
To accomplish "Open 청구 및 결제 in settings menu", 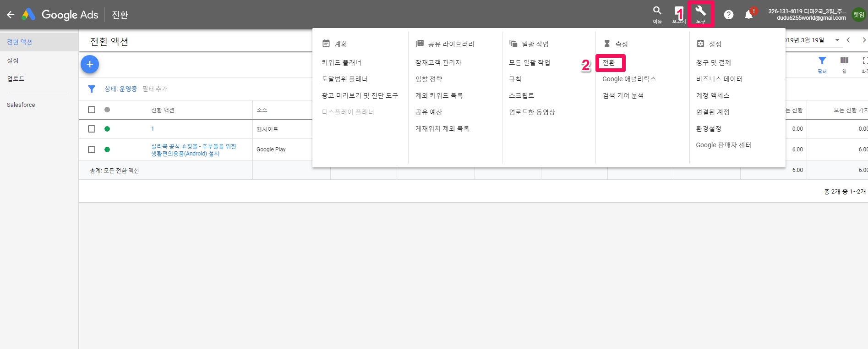I will (713, 63).
